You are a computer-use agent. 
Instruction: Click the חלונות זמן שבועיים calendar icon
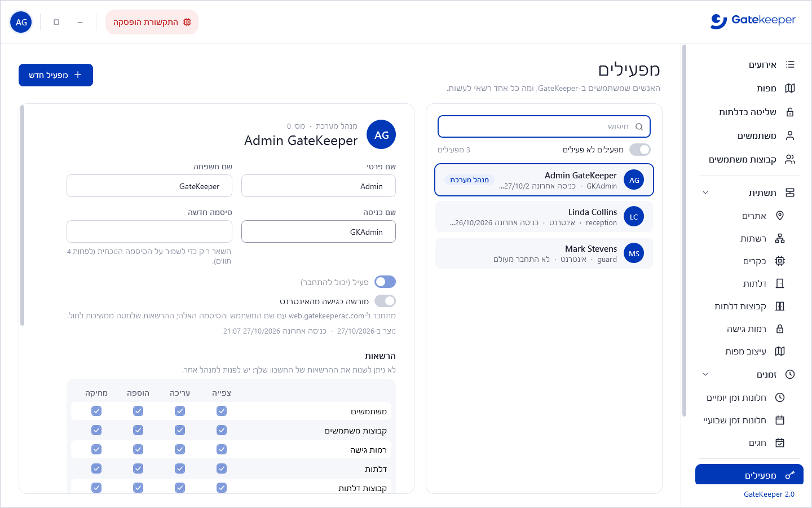point(780,420)
